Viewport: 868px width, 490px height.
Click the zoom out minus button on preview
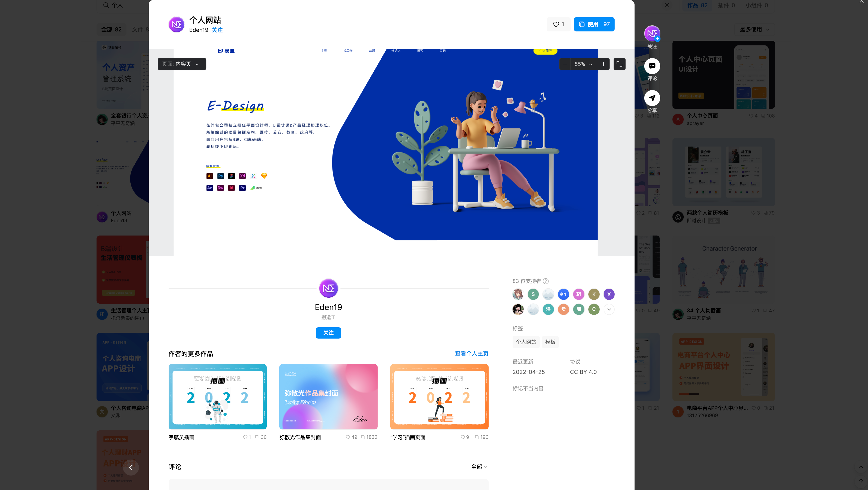coord(564,64)
